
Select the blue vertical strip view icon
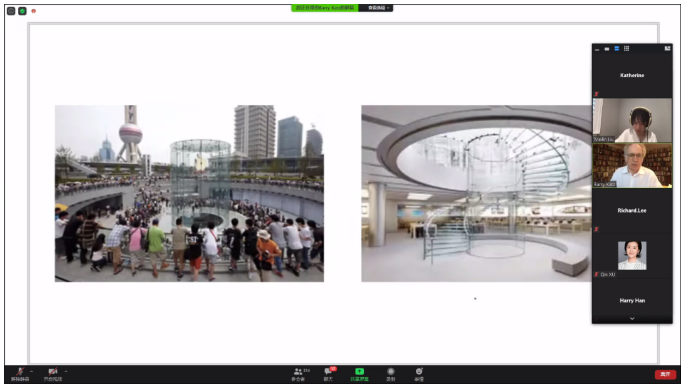(x=617, y=49)
